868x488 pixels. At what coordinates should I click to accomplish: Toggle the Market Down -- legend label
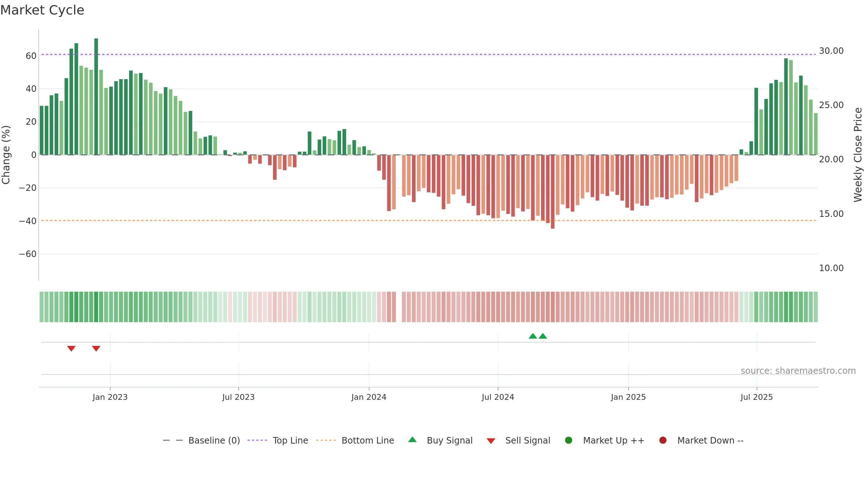(x=710, y=440)
